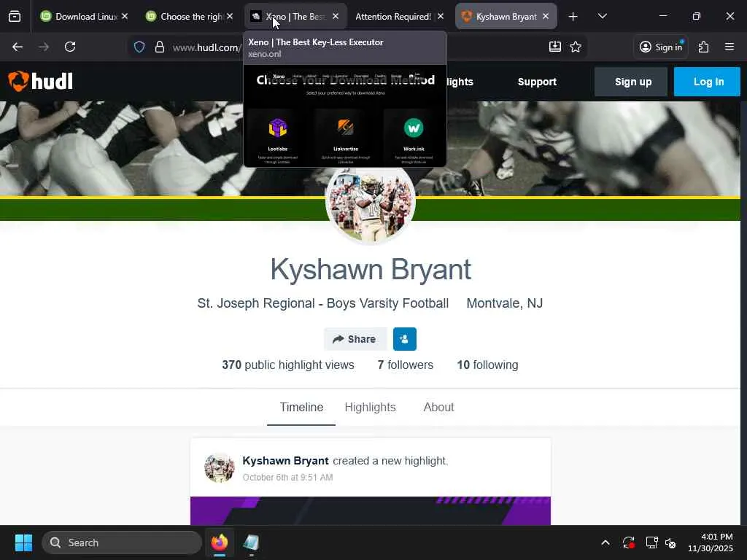747x560 pixels.
Task: Click the hudl.com address bar
Action: (x=206, y=47)
